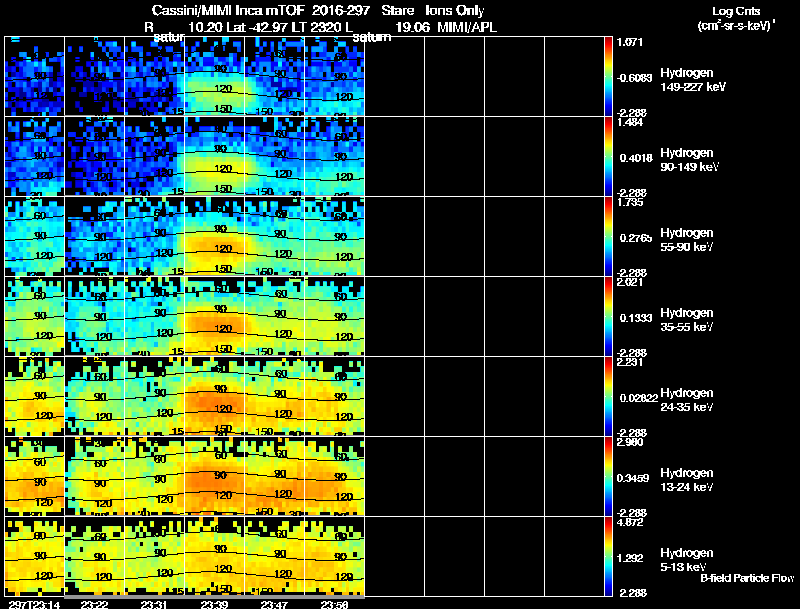Click the Stare mode label in header
Screen dimensions: 800x609
(397, 10)
